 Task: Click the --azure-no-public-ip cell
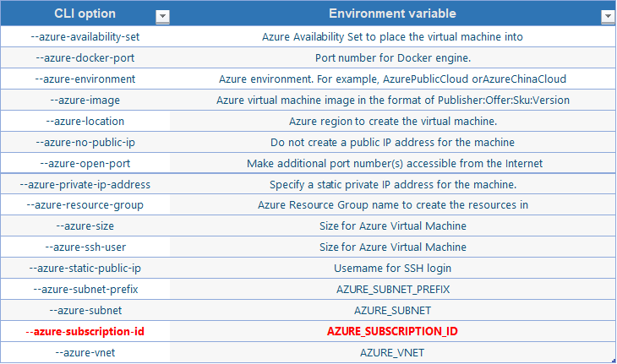coord(85,142)
